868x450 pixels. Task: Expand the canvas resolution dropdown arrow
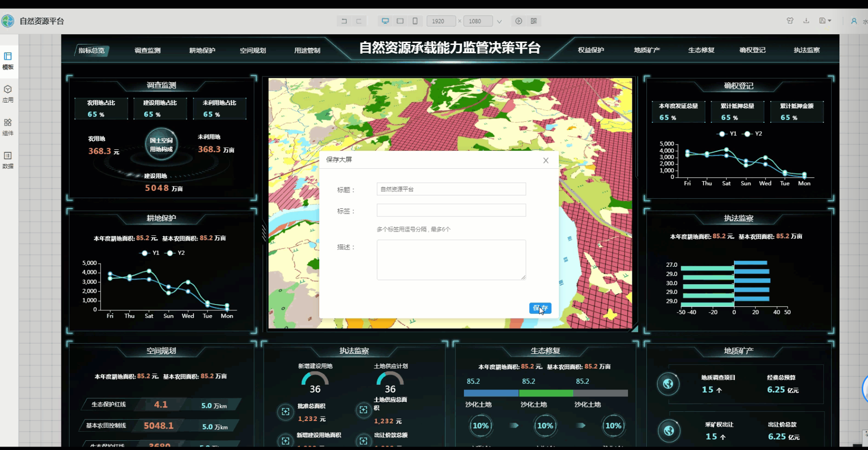[499, 21]
